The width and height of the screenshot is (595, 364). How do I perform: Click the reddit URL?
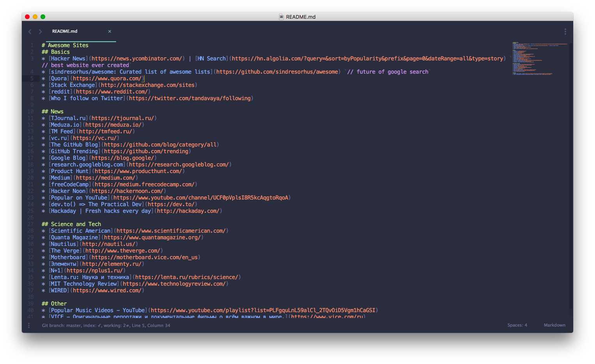coord(112,92)
